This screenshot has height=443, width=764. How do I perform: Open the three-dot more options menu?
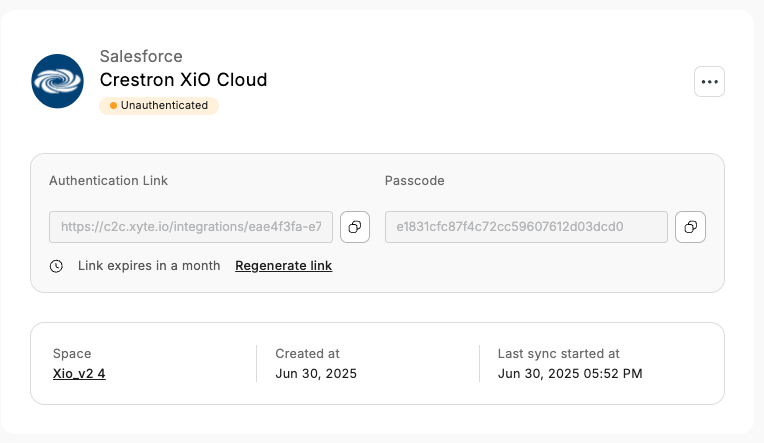(709, 81)
